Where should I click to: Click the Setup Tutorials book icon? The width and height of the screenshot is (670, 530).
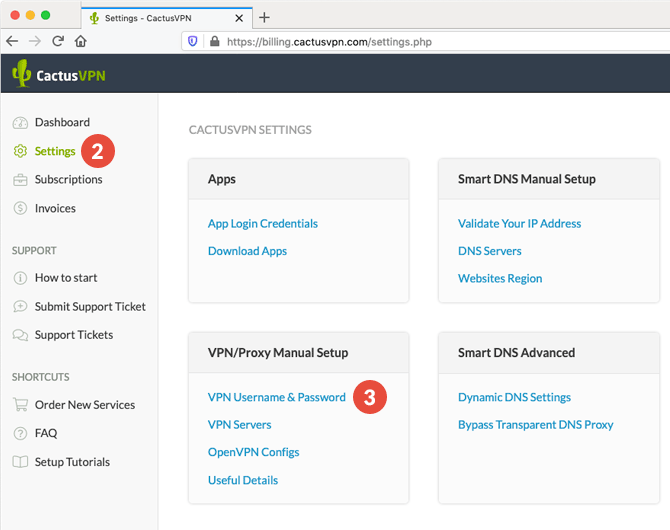tap(20, 462)
